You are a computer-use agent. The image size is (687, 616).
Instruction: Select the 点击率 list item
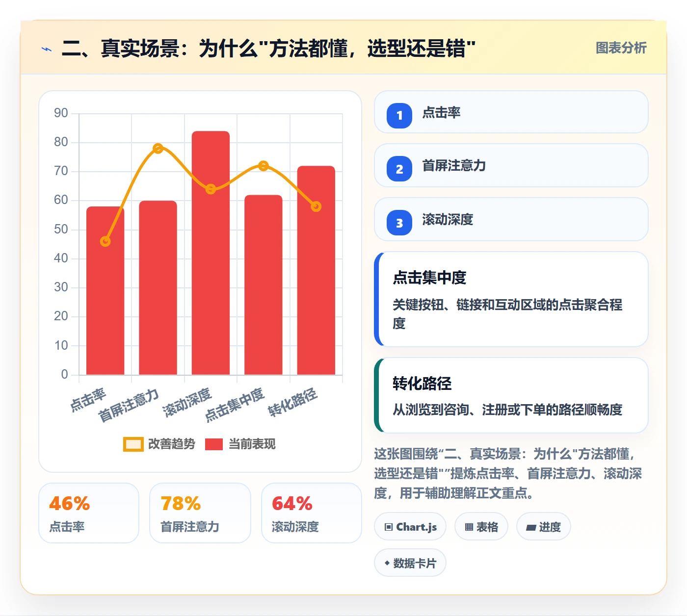[x=511, y=112]
